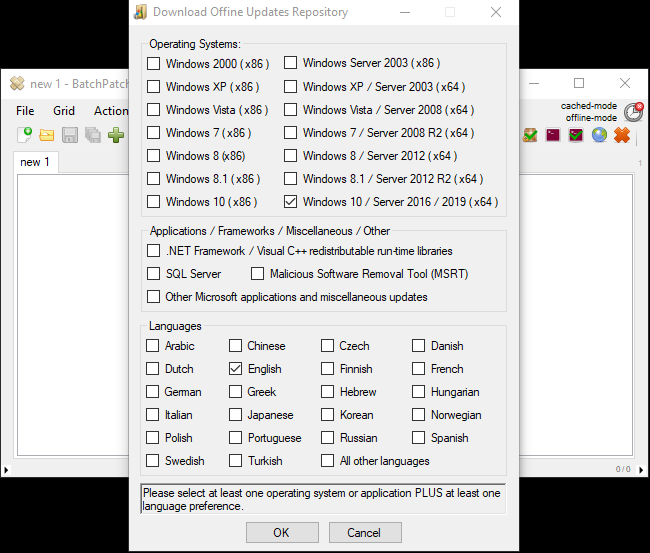Enable the Danish language checkbox
Viewport: 650px width, 553px height.
[418, 346]
